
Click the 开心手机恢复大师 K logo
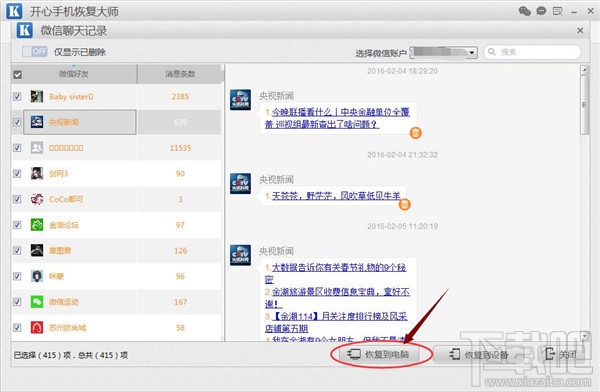14,11
